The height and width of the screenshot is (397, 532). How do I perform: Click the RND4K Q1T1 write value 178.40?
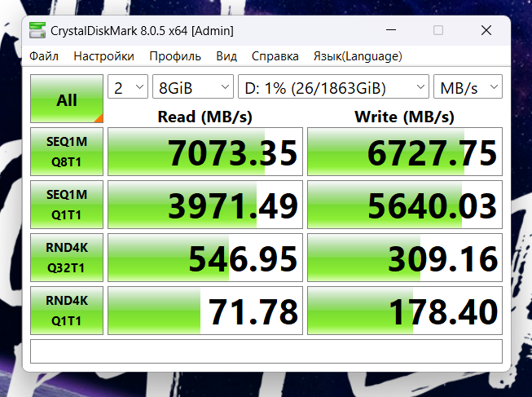(405, 311)
